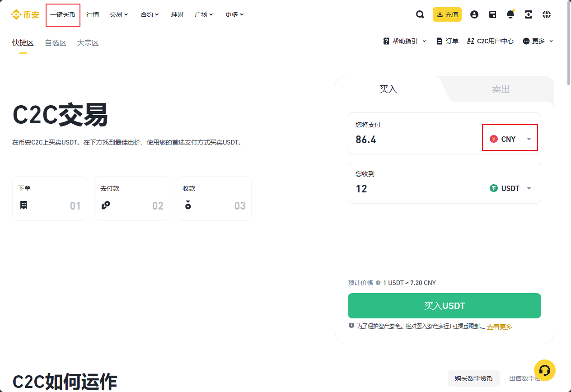Expand the 帮助指引 dropdown
The height and width of the screenshot is (392, 571).
(404, 41)
